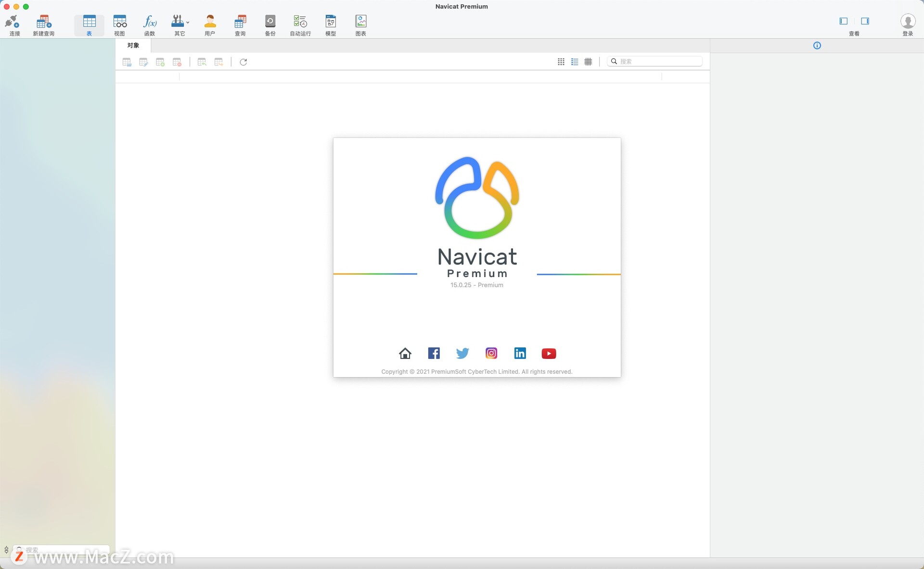The image size is (924, 569).
Task: Click the info panel icon
Action: (817, 46)
